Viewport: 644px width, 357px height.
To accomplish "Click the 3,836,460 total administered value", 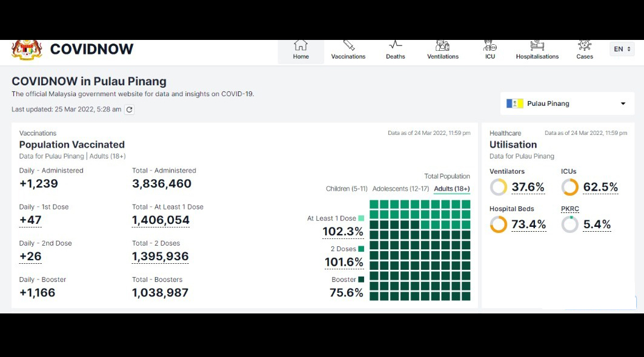I will click(162, 183).
